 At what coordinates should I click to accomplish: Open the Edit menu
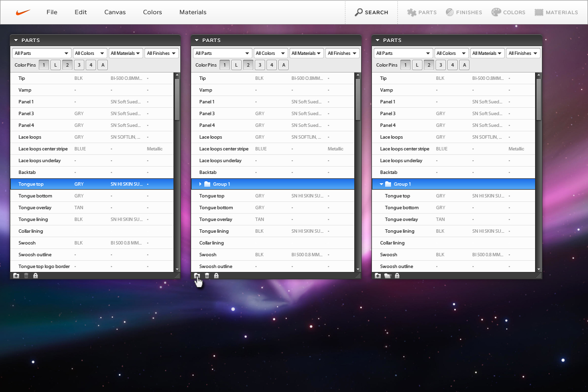[x=81, y=12]
